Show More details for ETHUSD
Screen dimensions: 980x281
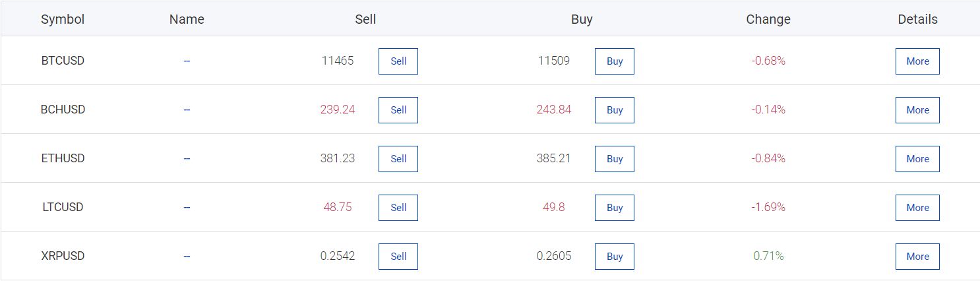[917, 159]
